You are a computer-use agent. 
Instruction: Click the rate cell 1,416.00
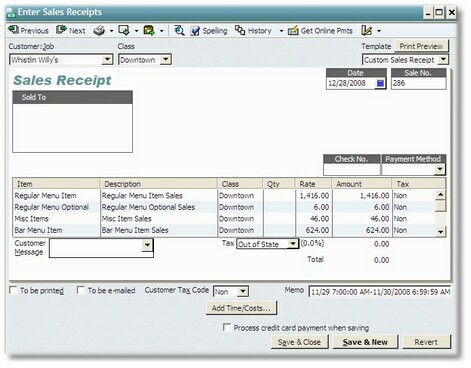coord(314,196)
